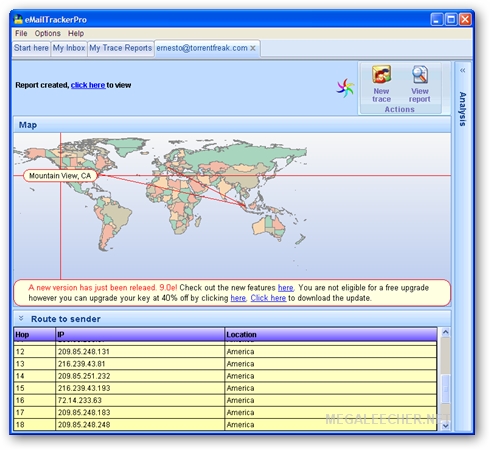Click the colorful pinwheel activity icon
Viewport: 490px width, 450px height.
345,88
